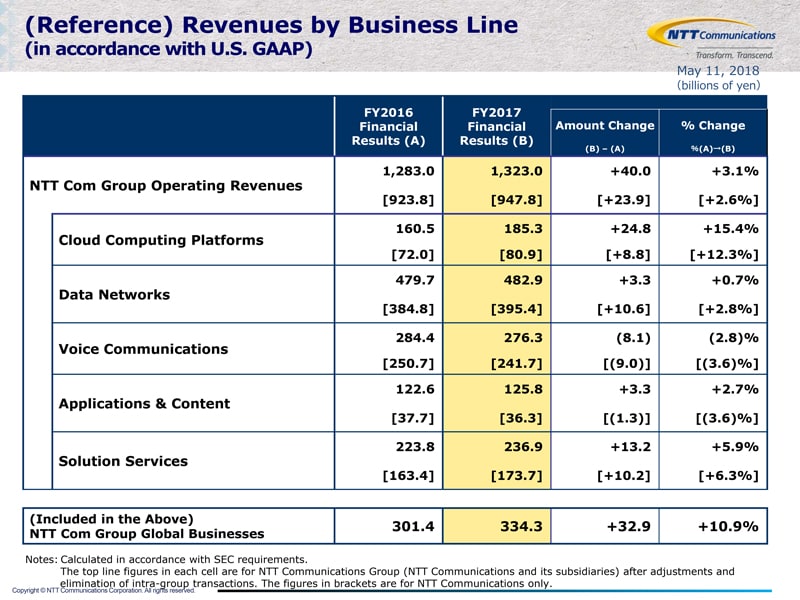Click the May 11, 2018 date text
Image resolution: width=800 pixels, height=600 pixels.
coord(718,70)
